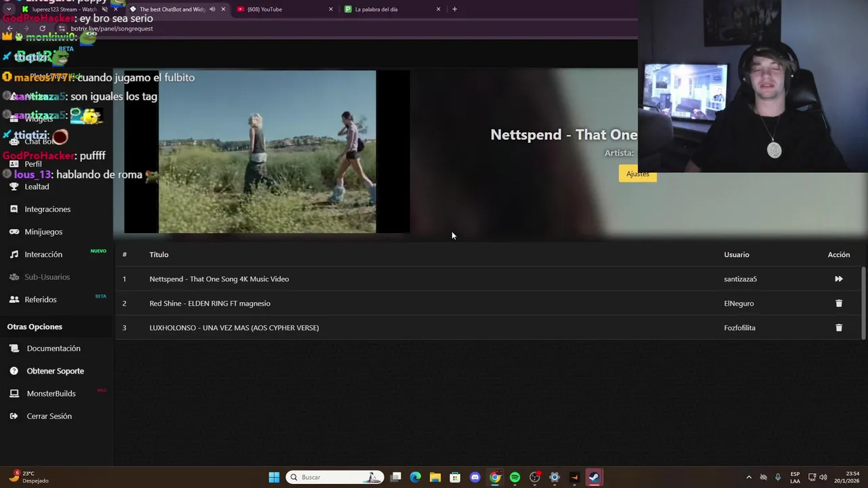Click user Fozfofilita in queue
Image resolution: width=868 pixels, height=488 pixels.
point(739,327)
